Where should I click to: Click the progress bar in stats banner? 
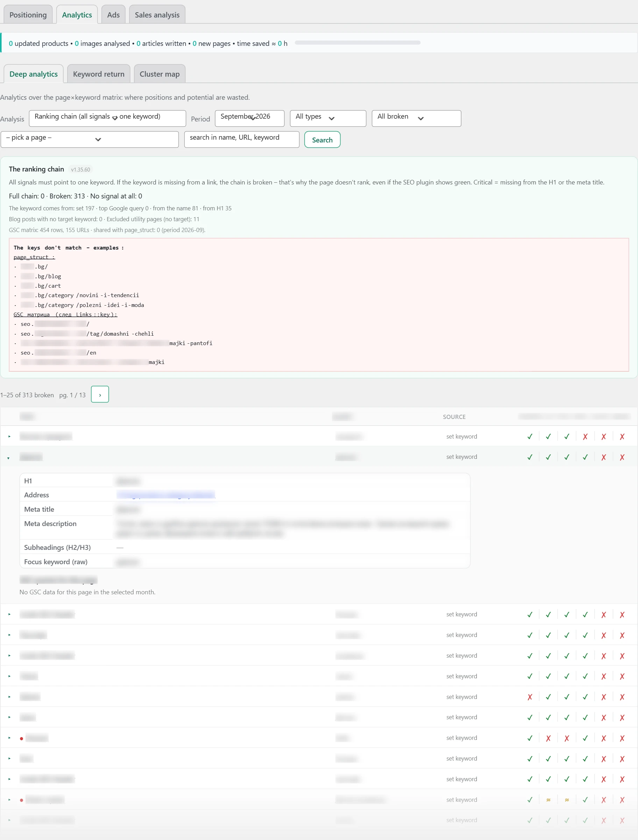pyautogui.click(x=357, y=43)
